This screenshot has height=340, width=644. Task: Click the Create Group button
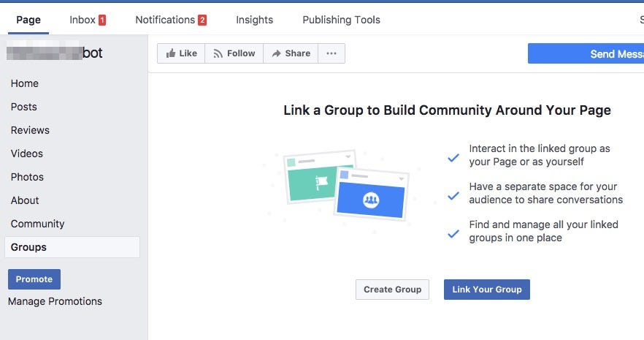(392, 290)
